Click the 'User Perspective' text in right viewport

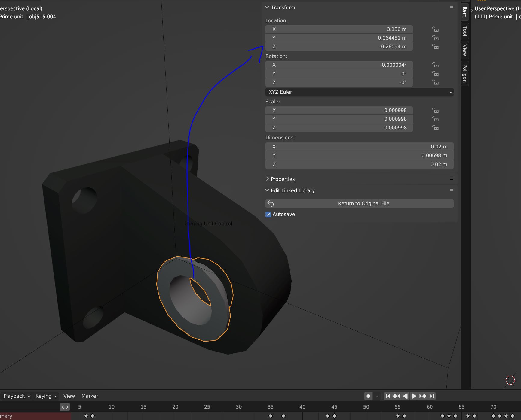point(495,8)
